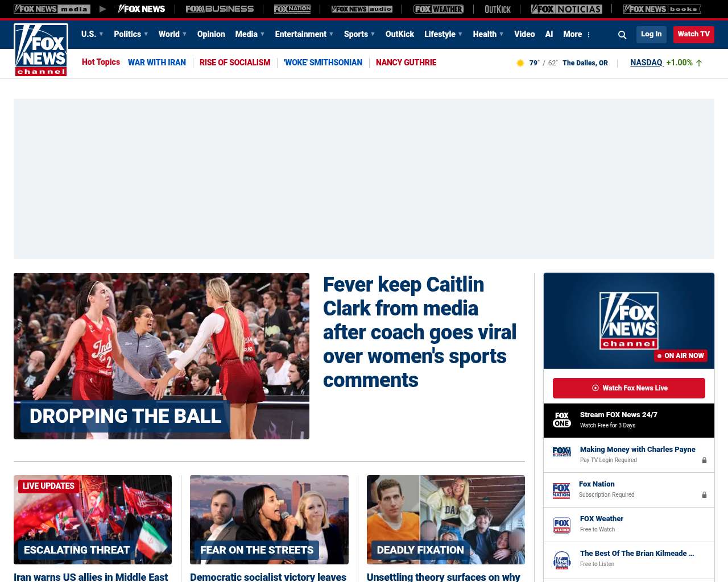Click Watch Fox News Live button

point(629,388)
